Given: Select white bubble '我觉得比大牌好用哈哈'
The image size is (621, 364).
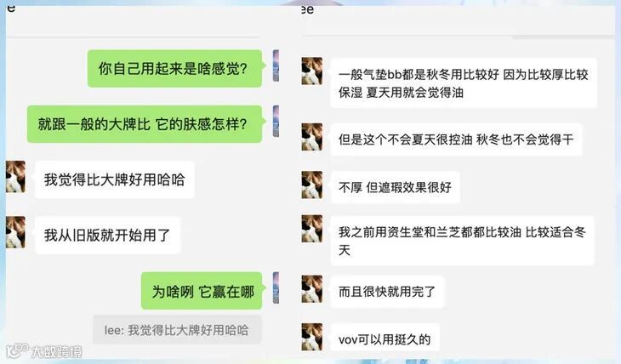Looking at the screenshot, I should click(x=115, y=179).
